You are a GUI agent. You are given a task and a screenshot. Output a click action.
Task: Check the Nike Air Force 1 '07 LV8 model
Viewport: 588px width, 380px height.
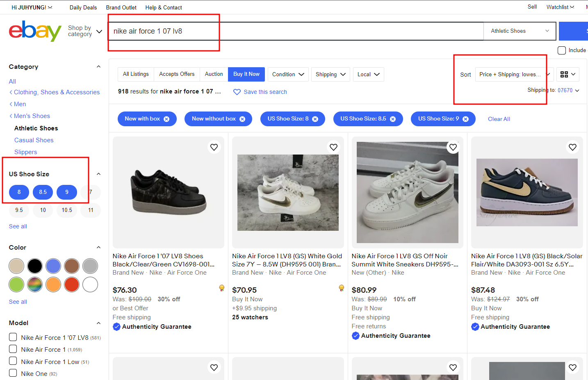13,337
